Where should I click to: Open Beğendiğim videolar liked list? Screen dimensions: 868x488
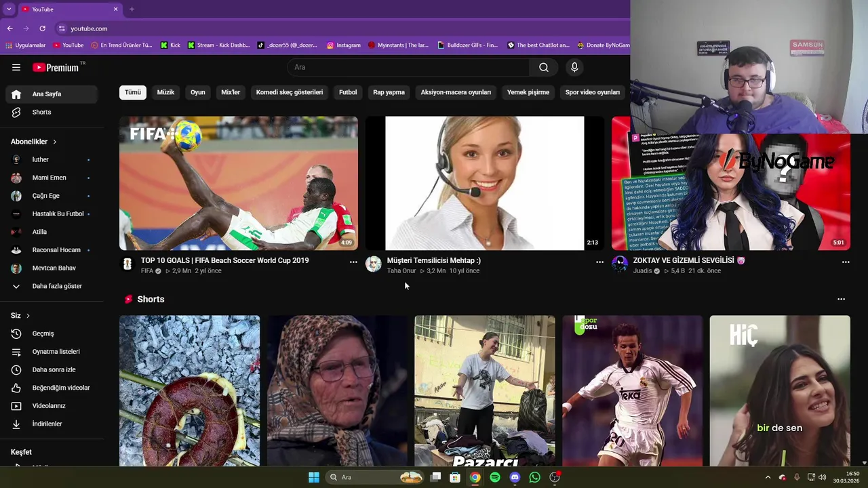pos(52,388)
